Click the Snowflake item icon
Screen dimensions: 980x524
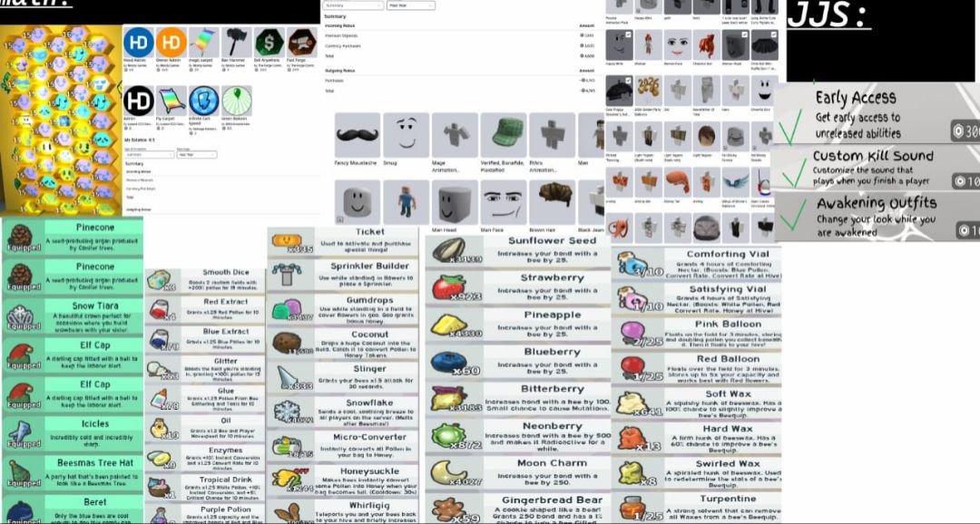[289, 412]
